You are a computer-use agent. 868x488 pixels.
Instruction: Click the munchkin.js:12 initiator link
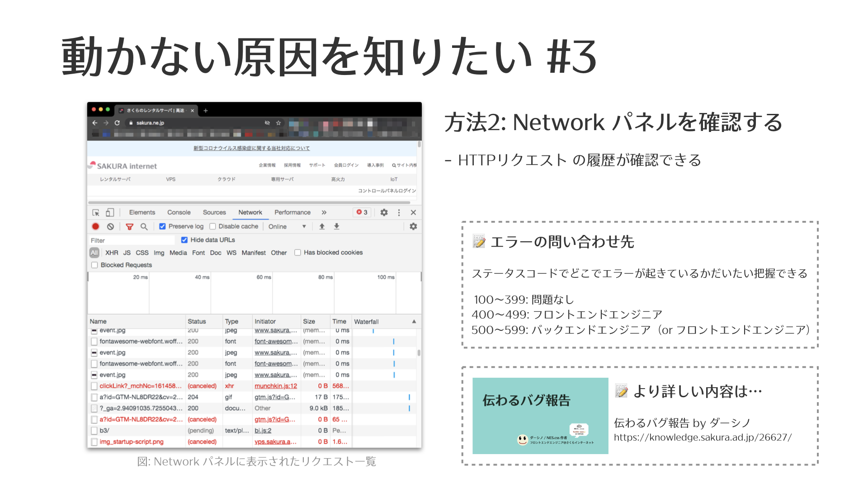[275, 386]
